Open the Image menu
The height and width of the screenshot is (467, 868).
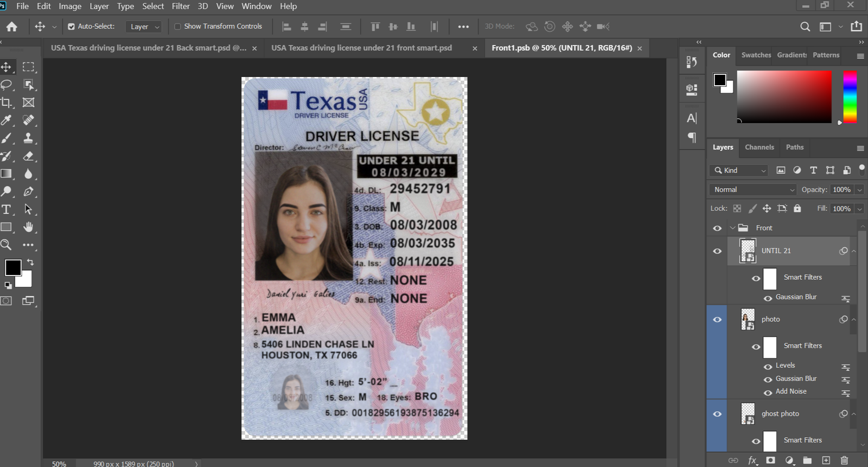(70, 6)
